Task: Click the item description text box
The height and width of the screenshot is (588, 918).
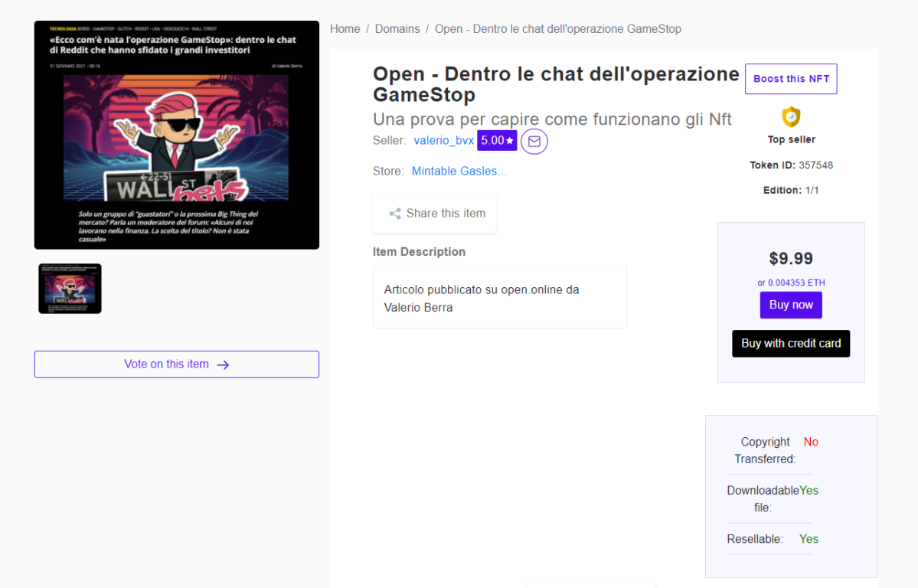Action: (500, 298)
